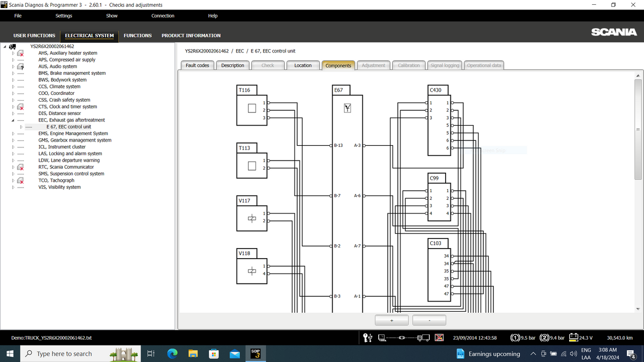This screenshot has height=362, width=644.
Task: Open the Fault codes tab
Action: pos(197,65)
